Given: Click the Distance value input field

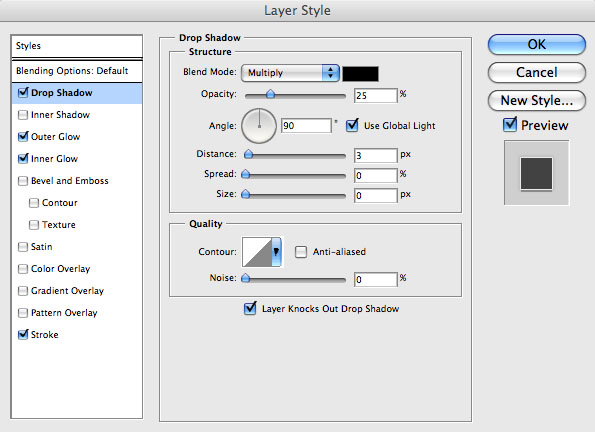Looking at the screenshot, I should [376, 155].
